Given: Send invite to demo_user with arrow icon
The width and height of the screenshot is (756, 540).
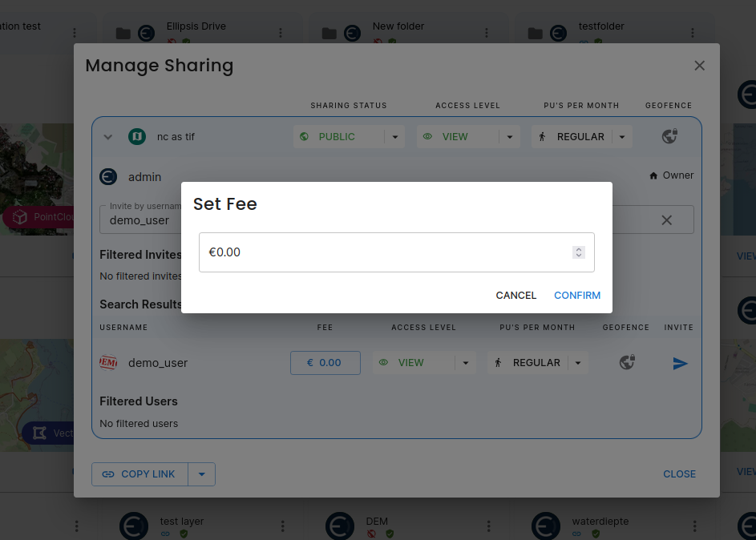Looking at the screenshot, I should pos(680,364).
